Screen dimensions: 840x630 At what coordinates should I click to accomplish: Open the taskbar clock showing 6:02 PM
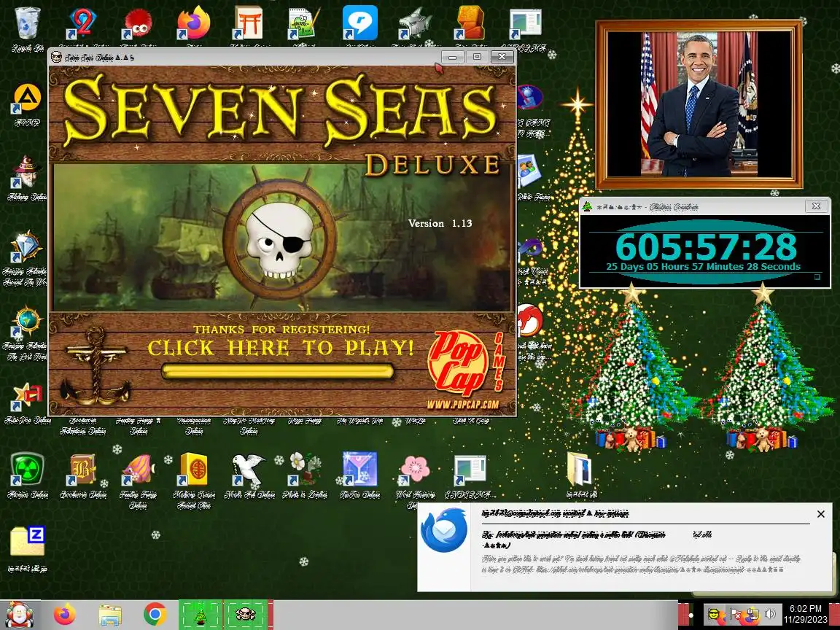pyautogui.click(x=806, y=614)
